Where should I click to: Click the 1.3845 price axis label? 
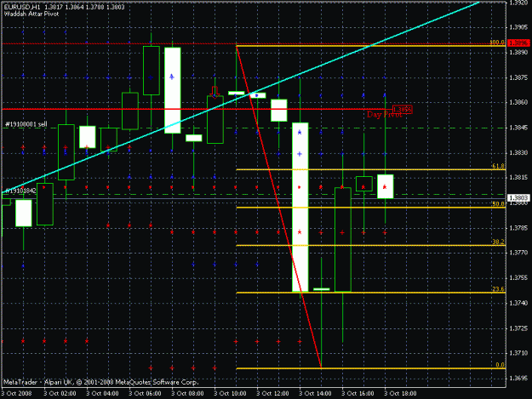518,128
